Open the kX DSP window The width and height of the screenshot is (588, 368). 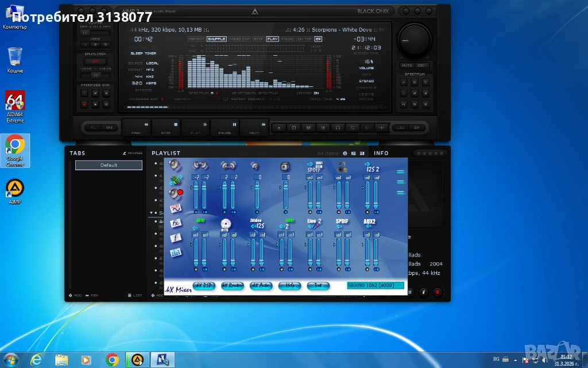[x=203, y=285]
